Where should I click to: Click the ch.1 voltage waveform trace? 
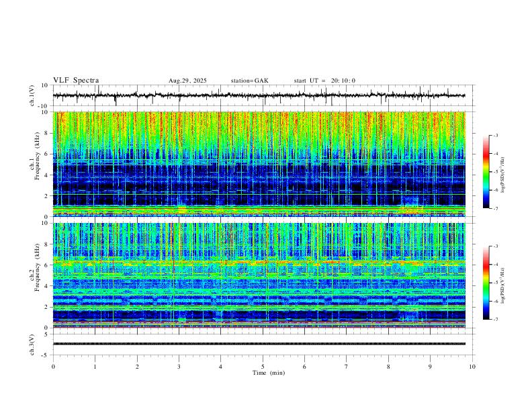point(259,95)
